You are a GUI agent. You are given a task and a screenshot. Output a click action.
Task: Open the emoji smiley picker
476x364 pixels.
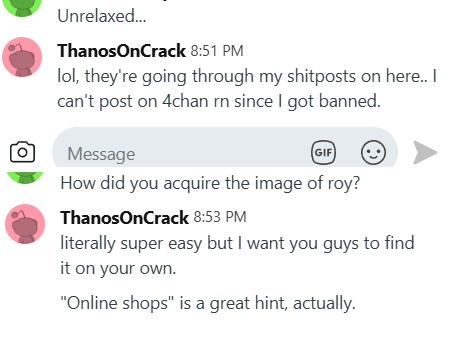[373, 153]
